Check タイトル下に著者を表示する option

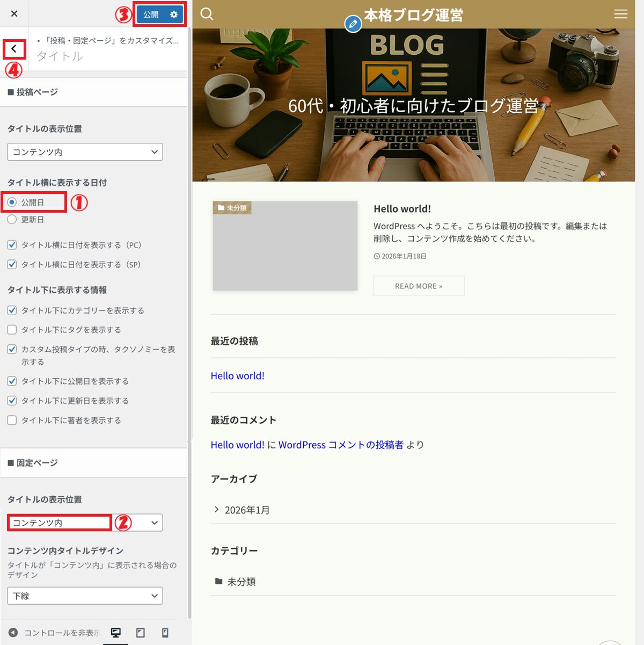click(x=12, y=420)
